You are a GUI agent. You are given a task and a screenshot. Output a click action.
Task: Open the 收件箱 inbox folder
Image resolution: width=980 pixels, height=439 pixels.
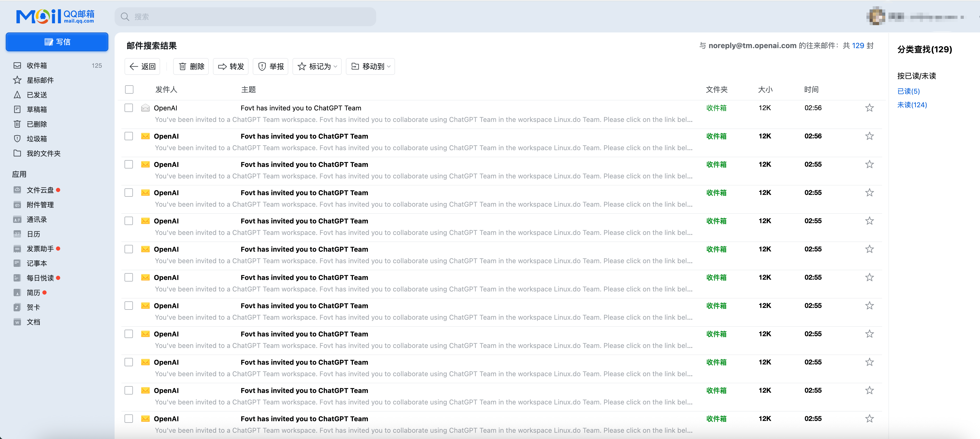(x=37, y=65)
